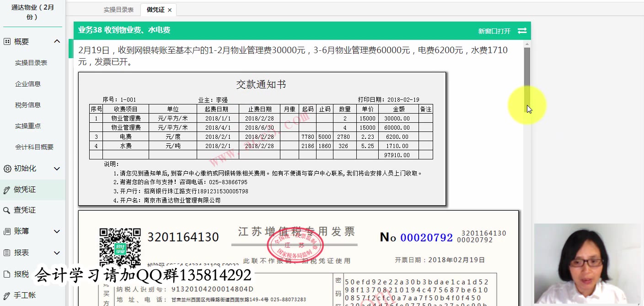Expand the 初始化 section
The height and width of the screenshot is (306, 644).
click(x=57, y=168)
